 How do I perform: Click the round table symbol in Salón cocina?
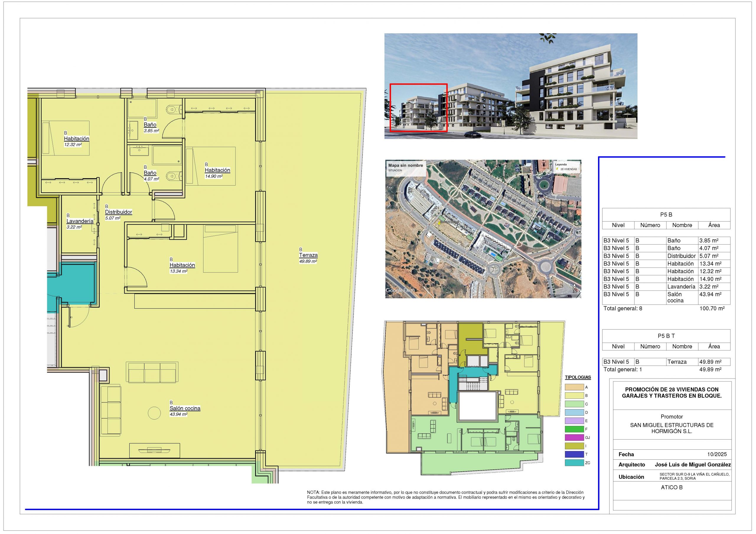[154, 413]
